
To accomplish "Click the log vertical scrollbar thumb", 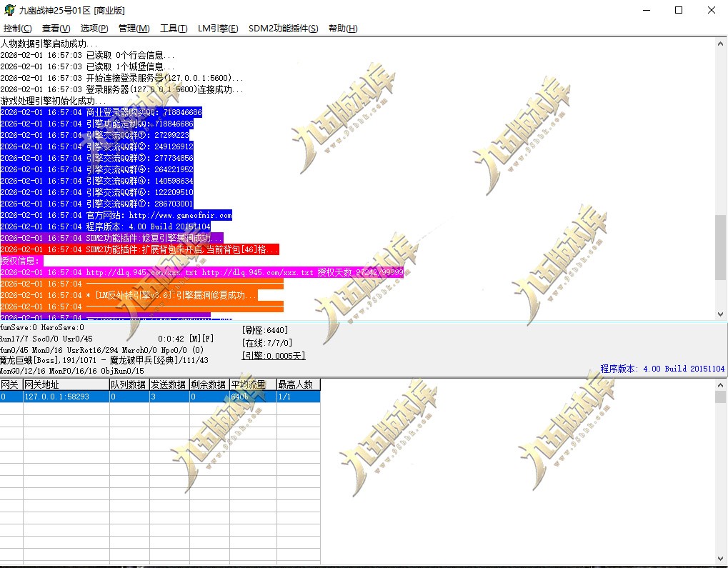I will (720, 247).
